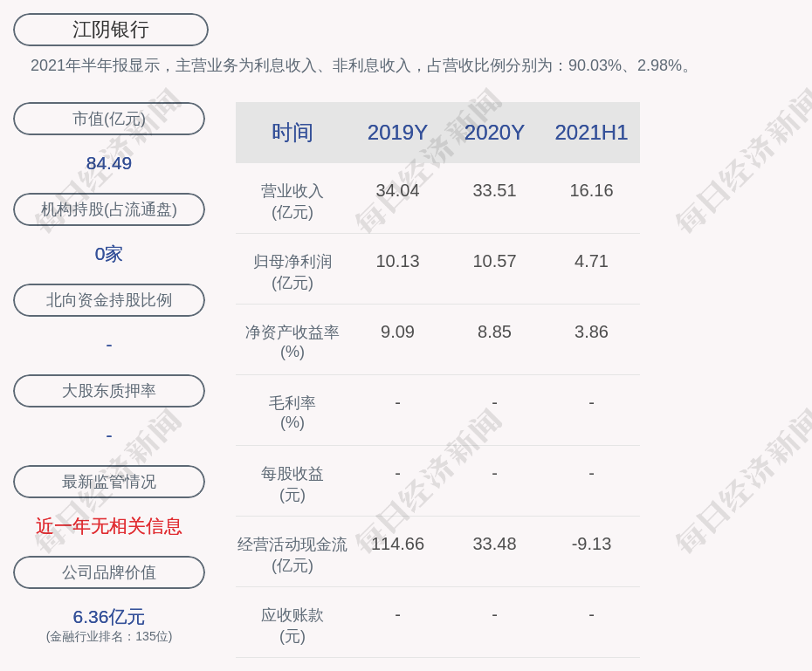Select 2021H1 revenue value 16.16

pyautogui.click(x=591, y=190)
